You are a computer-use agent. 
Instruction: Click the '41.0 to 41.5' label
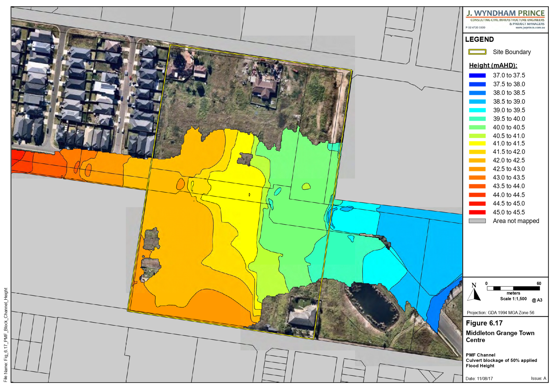pos(509,143)
